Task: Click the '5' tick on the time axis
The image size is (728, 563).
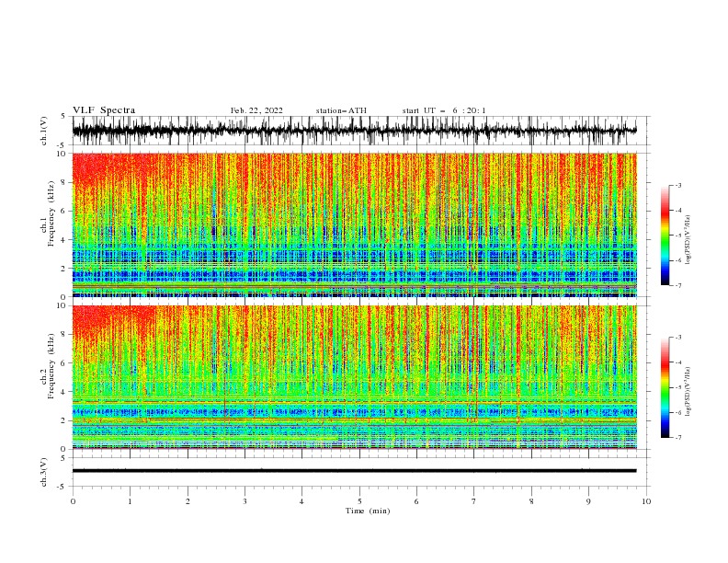Action: point(359,501)
